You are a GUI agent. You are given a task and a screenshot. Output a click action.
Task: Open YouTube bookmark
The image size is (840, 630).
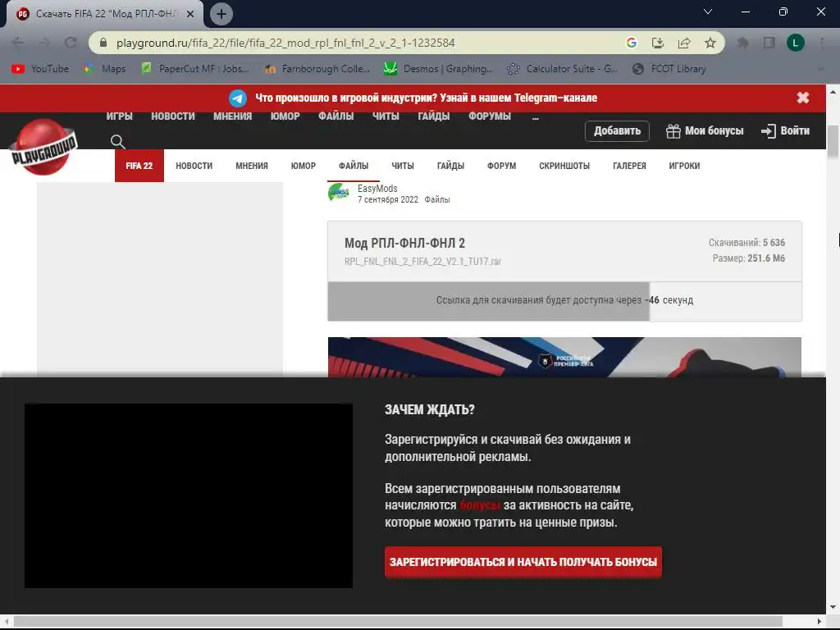coord(40,69)
